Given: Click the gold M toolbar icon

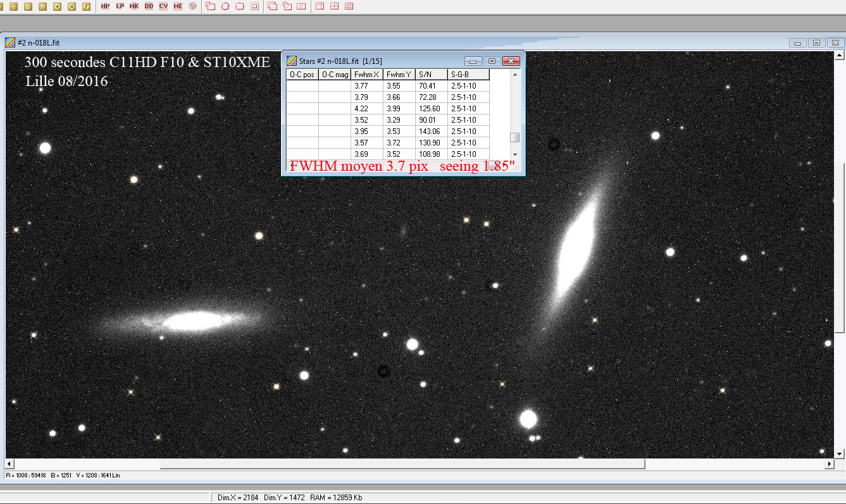Looking at the screenshot, I should [x=42, y=6].
